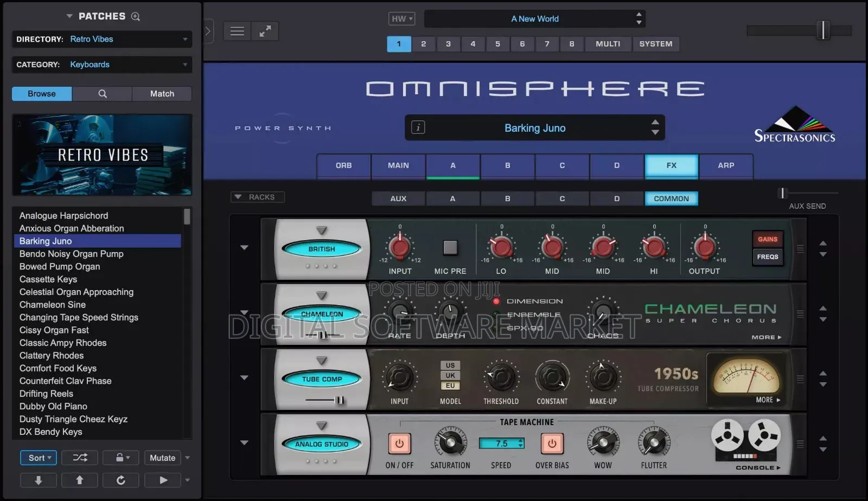This screenshot has width=868, height=501.
Task: Click the GAINS button
Action: coord(768,239)
